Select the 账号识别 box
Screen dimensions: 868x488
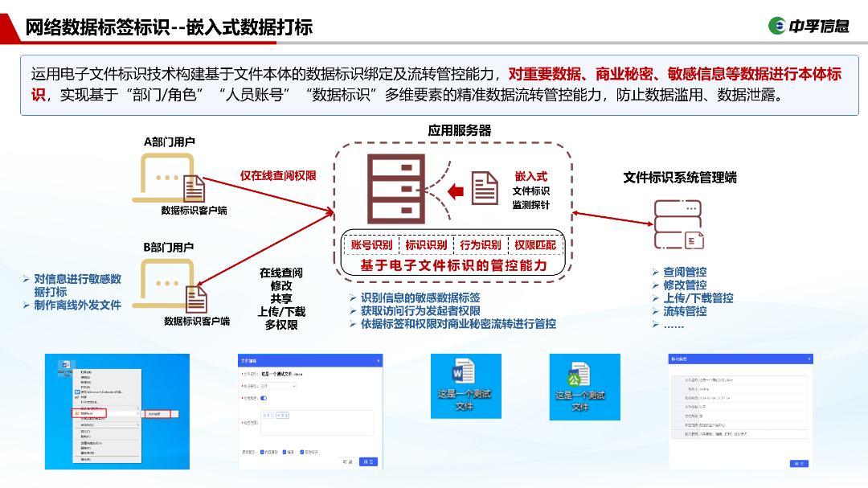point(371,244)
